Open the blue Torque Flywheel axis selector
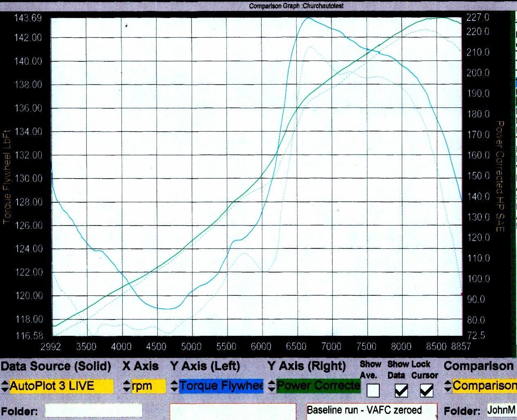The image size is (517, 420). coord(221,386)
